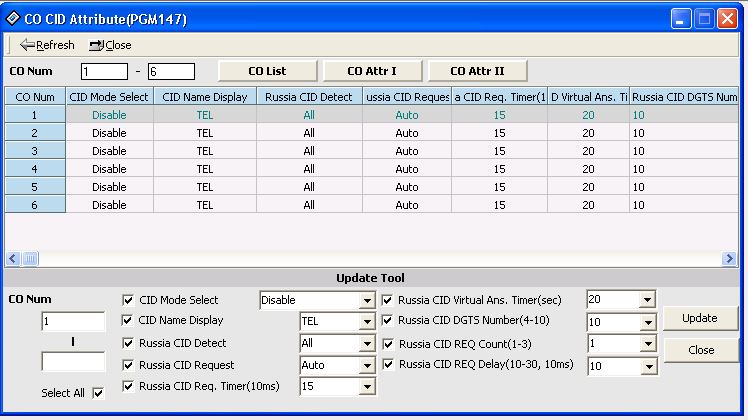Select CO Num row 3 header
Image resolution: width=748 pixels, height=420 pixels.
tap(36, 151)
